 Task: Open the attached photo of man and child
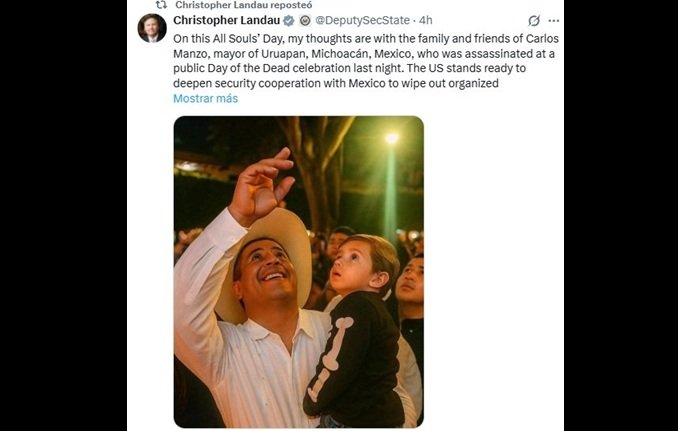pyautogui.click(x=298, y=272)
